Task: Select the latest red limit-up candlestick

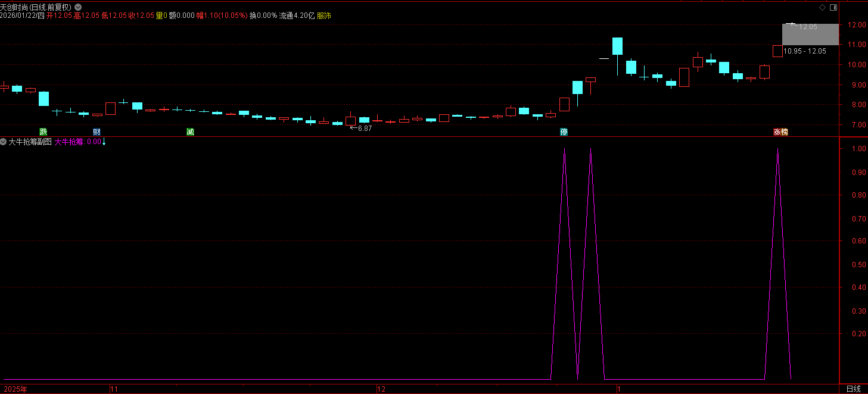Action: 777,51
